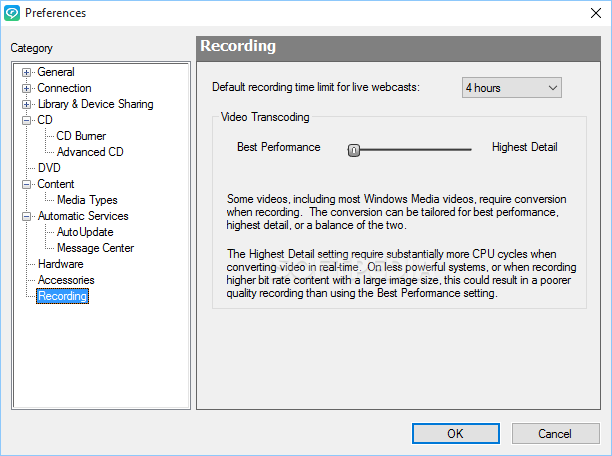Click the Video Transcoding group label
This screenshot has height=456, width=612.
point(265,117)
